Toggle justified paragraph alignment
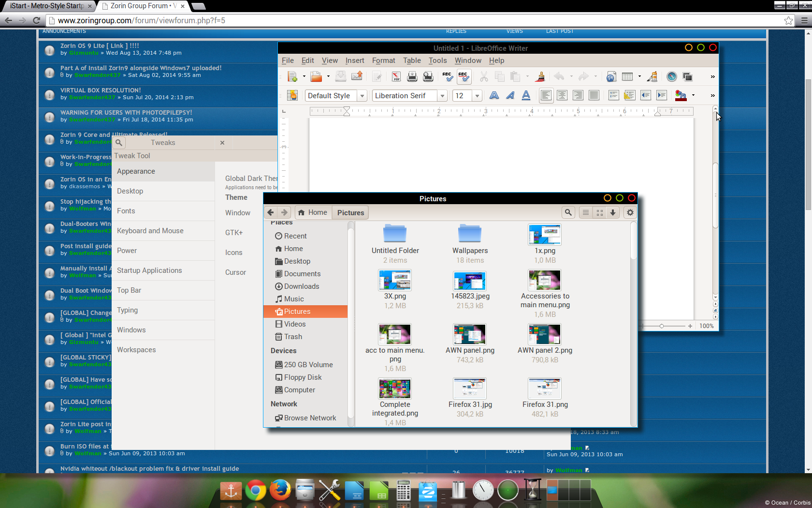 pos(594,95)
